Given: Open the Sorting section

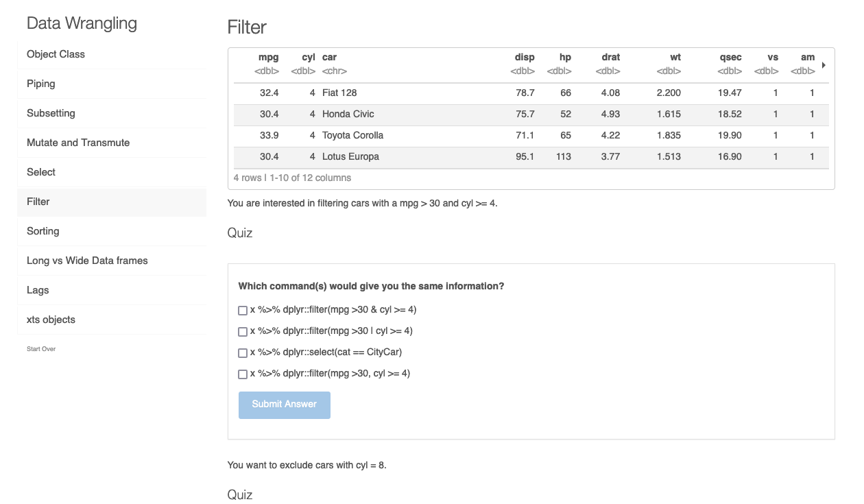Looking at the screenshot, I should tap(43, 231).
